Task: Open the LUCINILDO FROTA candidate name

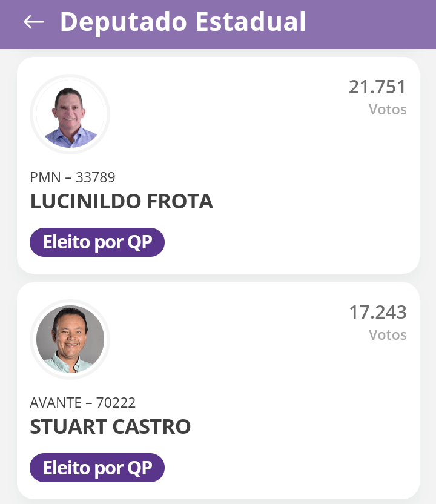Action: [121, 202]
